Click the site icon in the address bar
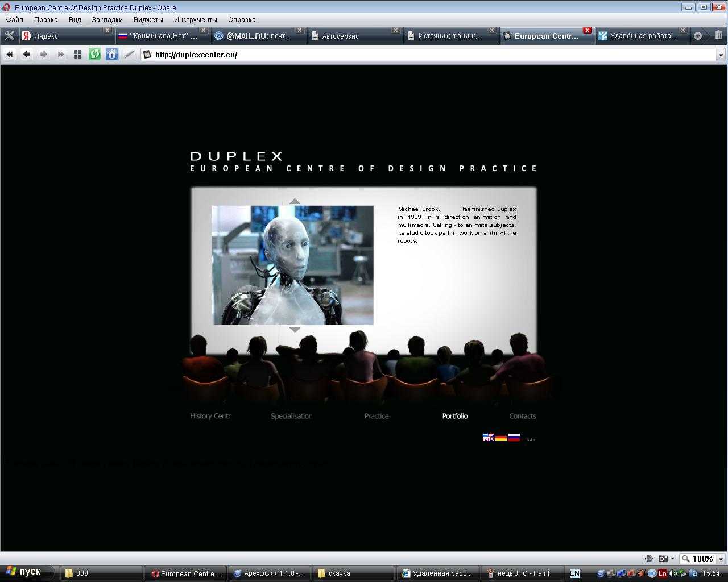This screenshot has height=582, width=728. click(147, 55)
